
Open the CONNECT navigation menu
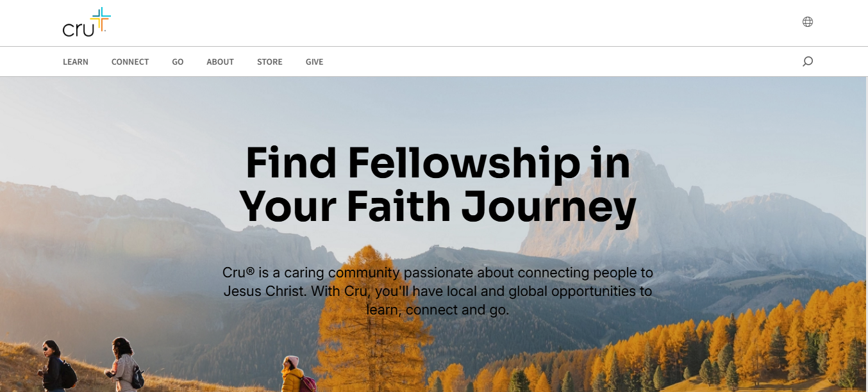(x=130, y=62)
